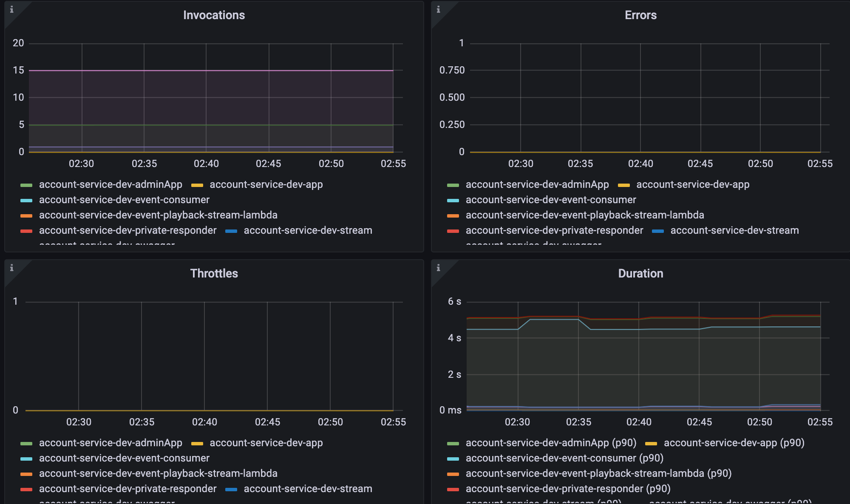Click the info icon on Errors panel
850x504 pixels.
(438, 9)
